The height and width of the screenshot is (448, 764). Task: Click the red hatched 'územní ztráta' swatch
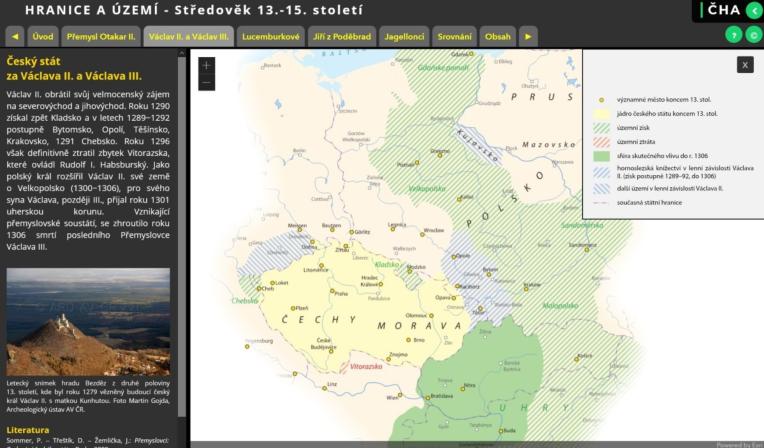click(x=601, y=142)
